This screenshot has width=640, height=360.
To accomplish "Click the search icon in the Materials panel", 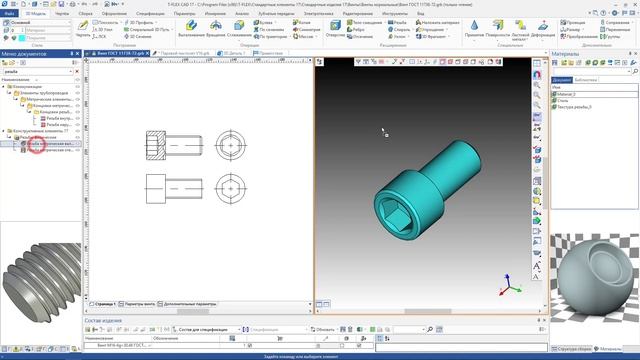I will 635,71.
